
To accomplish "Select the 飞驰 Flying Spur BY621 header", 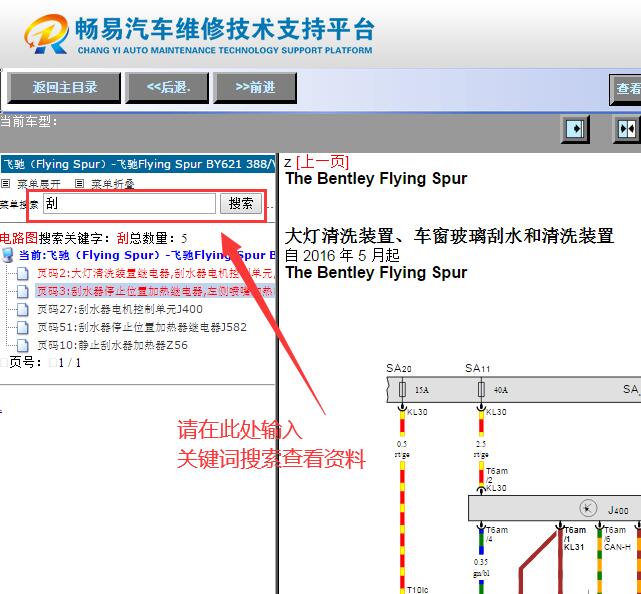I will point(138,164).
